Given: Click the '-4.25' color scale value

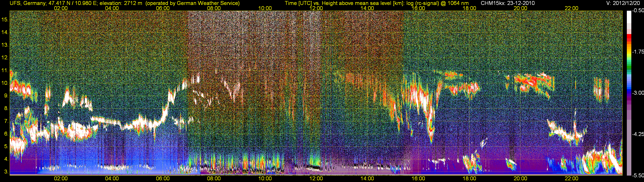Looking at the screenshot, I should pyautogui.click(x=638, y=134).
